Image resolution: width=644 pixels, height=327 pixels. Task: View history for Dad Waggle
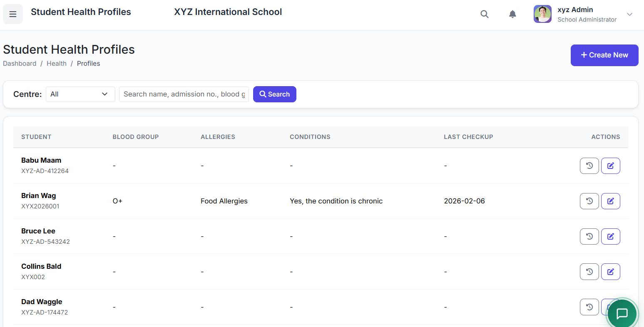click(589, 307)
